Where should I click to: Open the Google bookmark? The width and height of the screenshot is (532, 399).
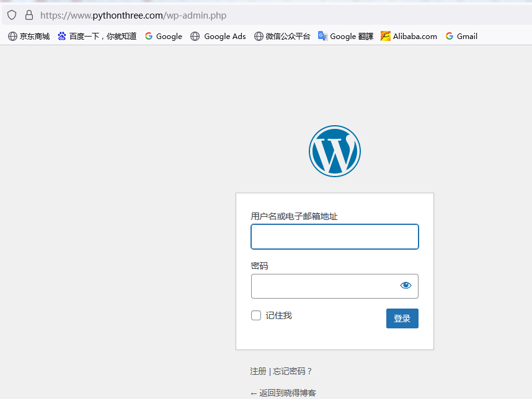(164, 37)
